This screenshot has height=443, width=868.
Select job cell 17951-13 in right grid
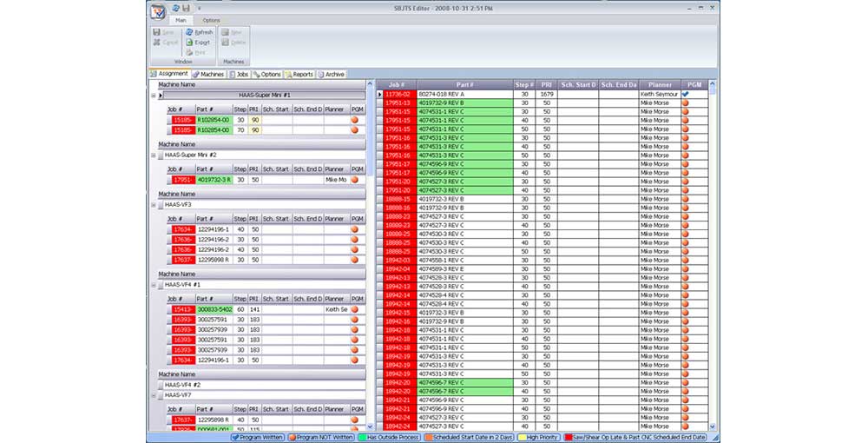click(399, 103)
